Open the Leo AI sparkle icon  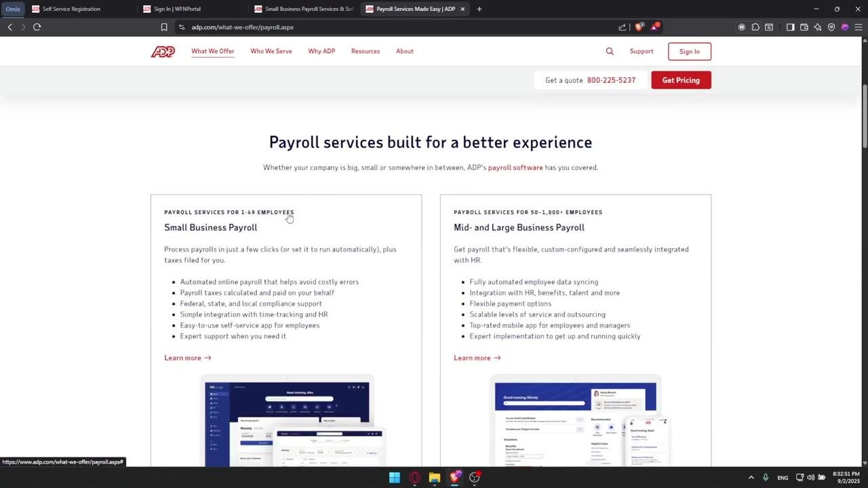(x=818, y=27)
